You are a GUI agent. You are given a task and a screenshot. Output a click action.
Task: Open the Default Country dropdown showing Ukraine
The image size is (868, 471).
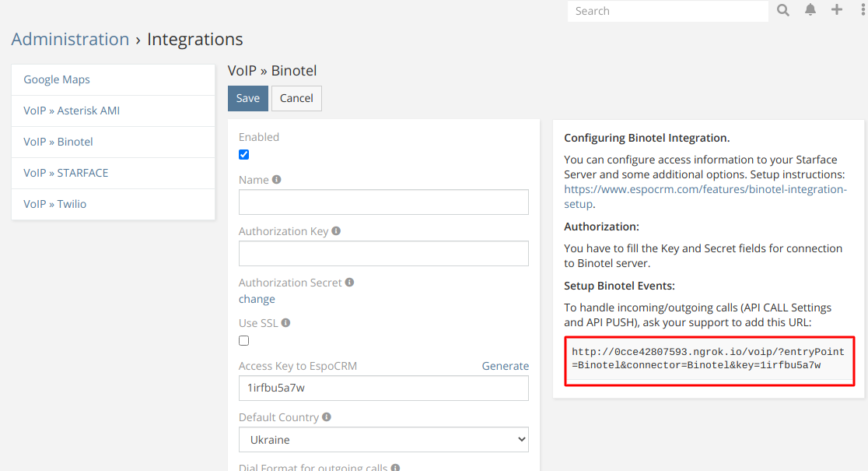coord(383,439)
